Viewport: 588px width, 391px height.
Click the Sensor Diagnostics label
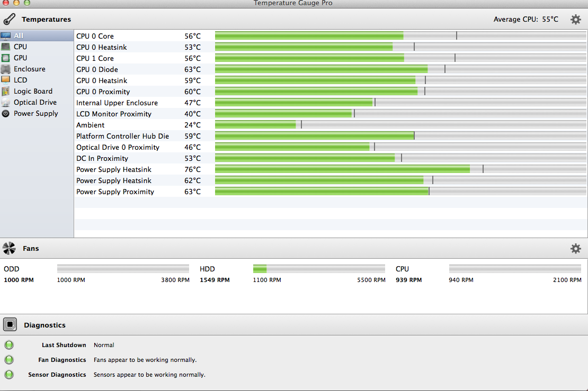[57, 375]
